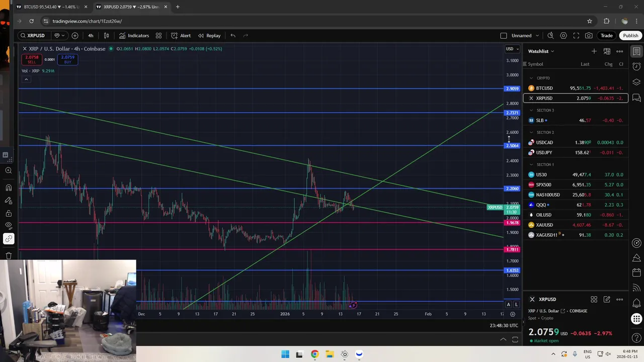Viewport: 644px width, 362px height.
Task: Open the Trade panel
Action: pyautogui.click(x=606, y=36)
